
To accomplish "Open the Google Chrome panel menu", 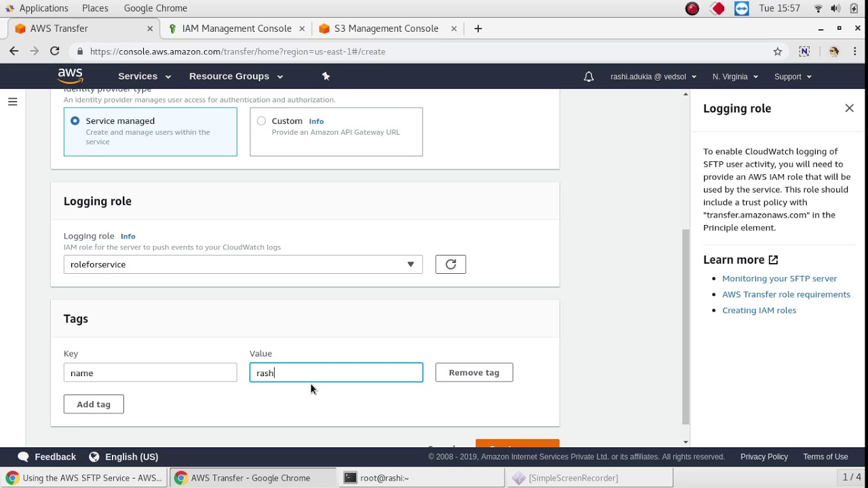I will 155,8.
